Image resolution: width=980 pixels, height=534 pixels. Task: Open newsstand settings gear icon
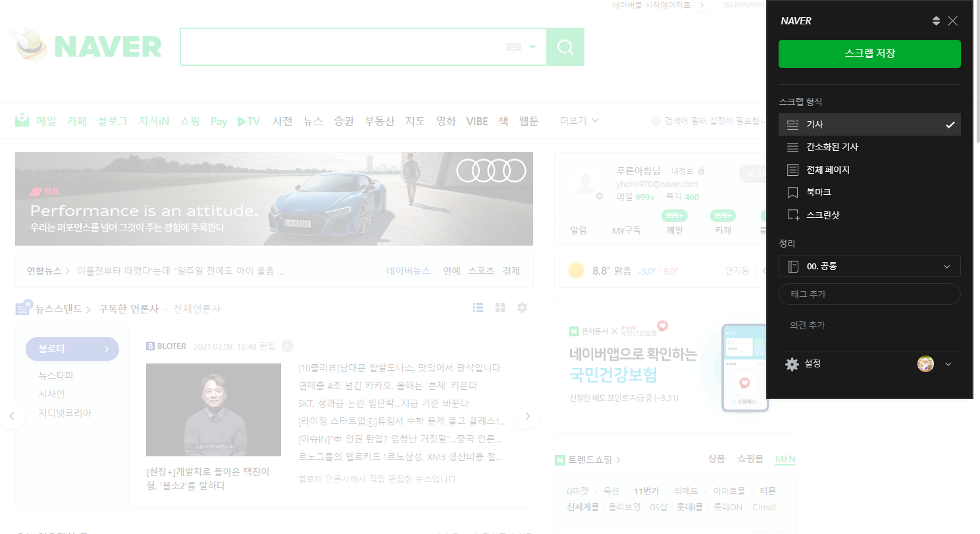pyautogui.click(x=522, y=307)
